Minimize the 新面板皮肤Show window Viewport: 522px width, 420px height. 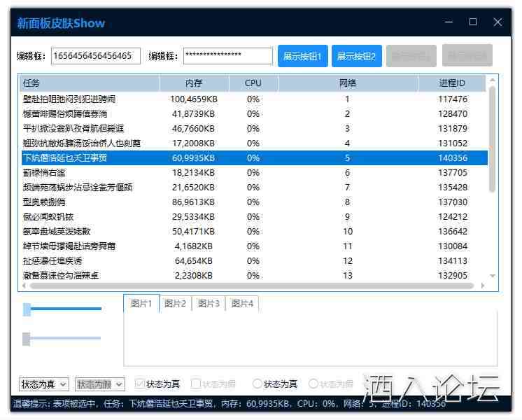(448, 22)
